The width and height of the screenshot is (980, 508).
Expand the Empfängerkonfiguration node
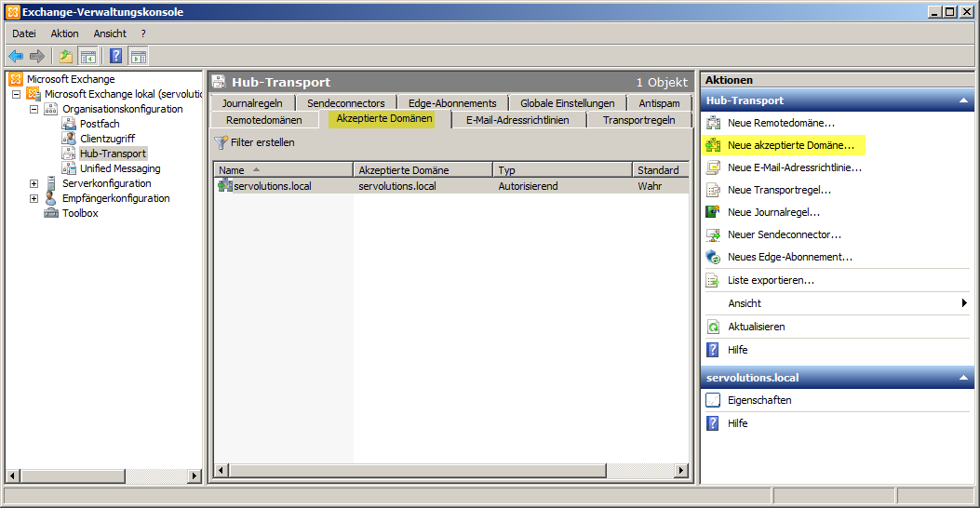tap(34, 199)
